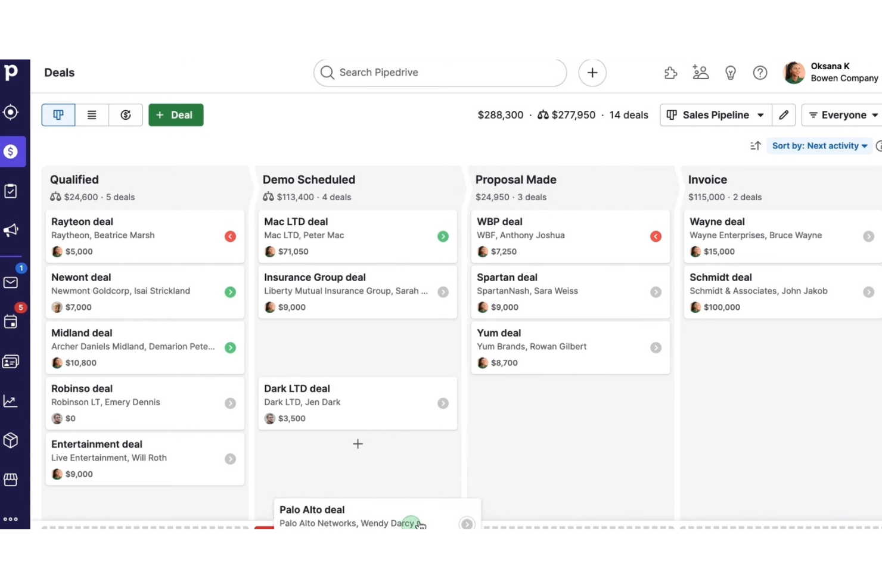
Task: Click red overdue icon on WBP deal
Action: click(656, 237)
